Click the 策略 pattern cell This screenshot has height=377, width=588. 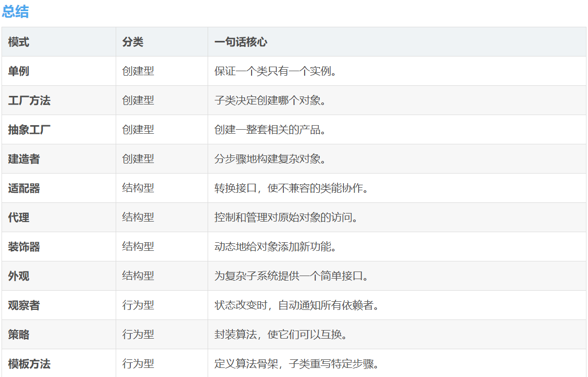point(19,335)
